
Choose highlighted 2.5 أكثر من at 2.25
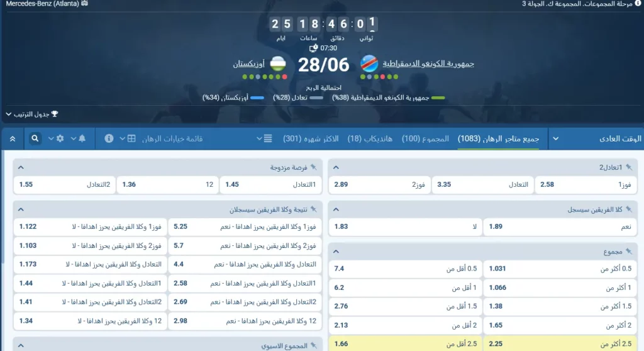point(560,343)
